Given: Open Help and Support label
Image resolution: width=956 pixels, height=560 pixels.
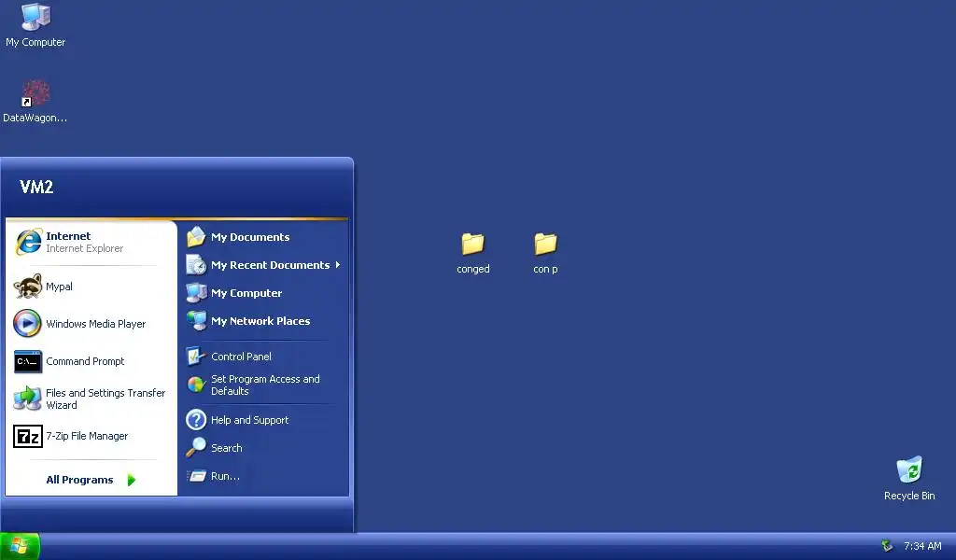Looking at the screenshot, I should 250,420.
